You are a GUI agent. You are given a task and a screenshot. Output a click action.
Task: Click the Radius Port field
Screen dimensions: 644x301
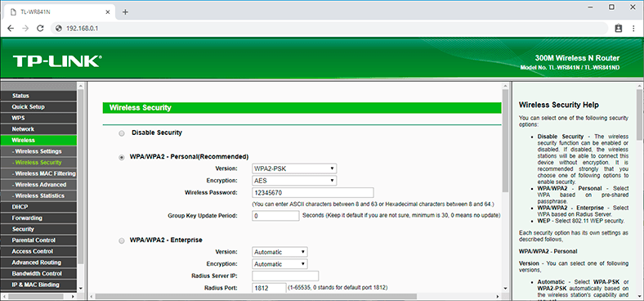pyautogui.click(x=269, y=288)
